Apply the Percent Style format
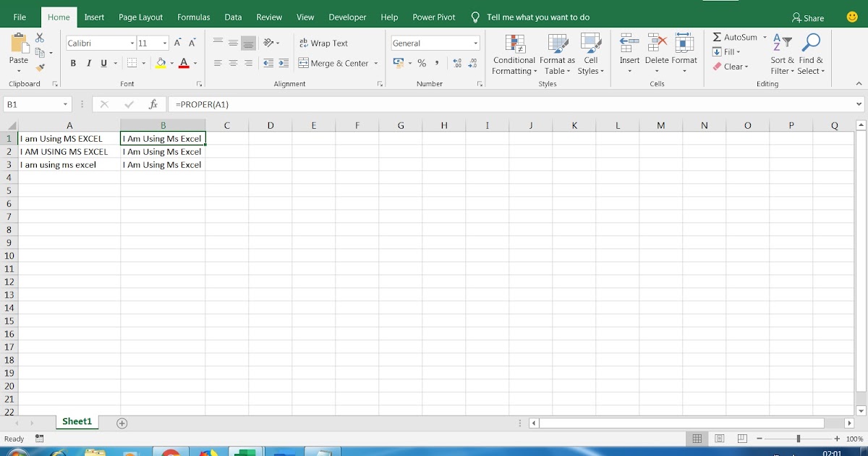Image resolution: width=868 pixels, height=456 pixels. (x=422, y=63)
